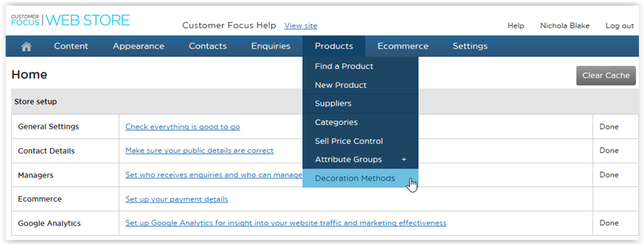This screenshot has width=644, height=245.
Task: Click Done status in Managers row
Action: pyautogui.click(x=609, y=175)
